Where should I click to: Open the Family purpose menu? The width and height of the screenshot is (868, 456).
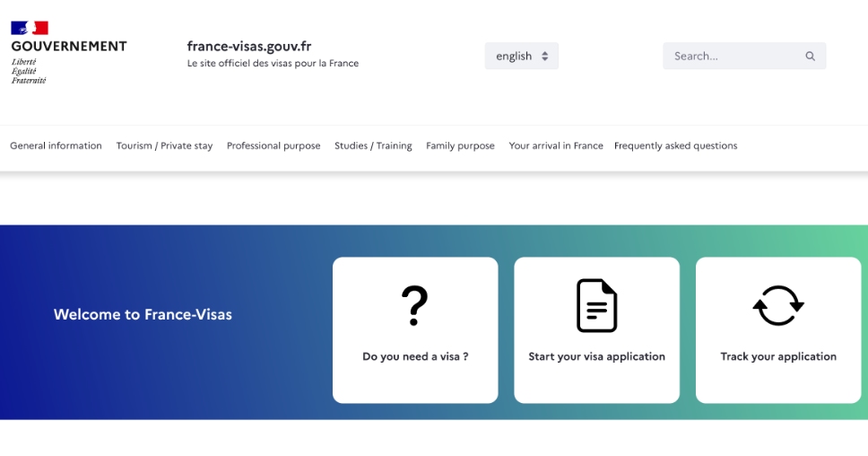460,145
